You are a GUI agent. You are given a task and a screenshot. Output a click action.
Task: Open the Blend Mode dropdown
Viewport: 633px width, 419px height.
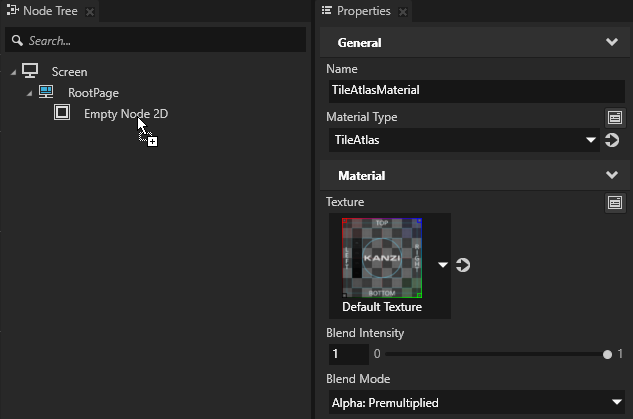(x=616, y=403)
